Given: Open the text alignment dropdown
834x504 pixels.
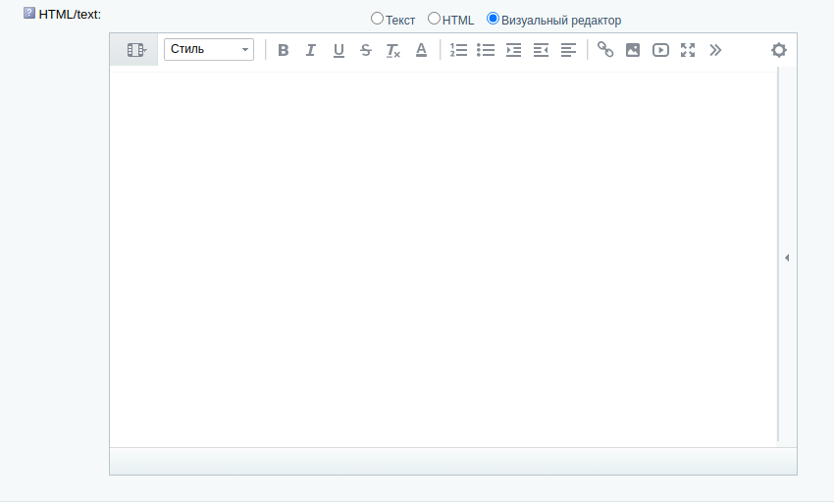Looking at the screenshot, I should coord(568,50).
